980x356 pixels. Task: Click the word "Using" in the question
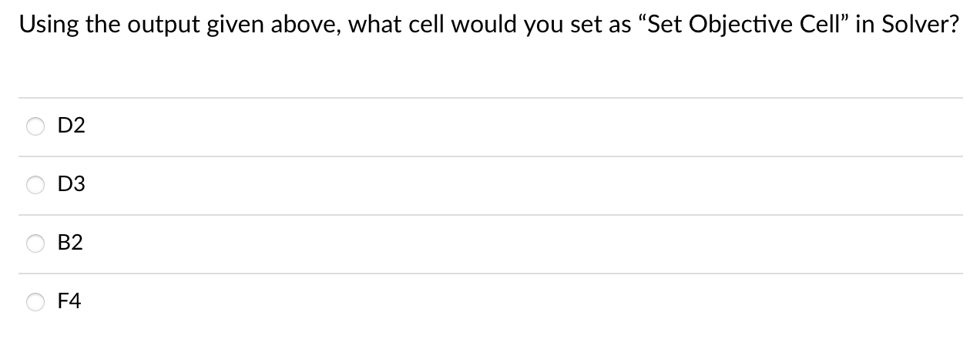pos(45,25)
